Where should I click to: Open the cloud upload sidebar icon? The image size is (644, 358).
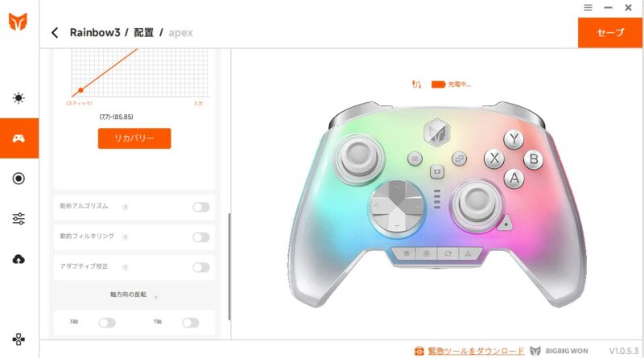19,259
